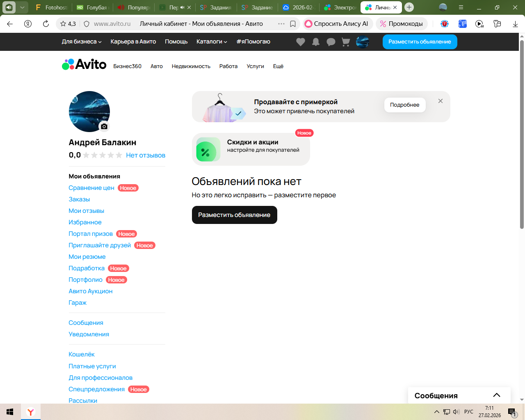
Task: Focus the address bar showing www.avito.ru
Action: tap(112, 24)
